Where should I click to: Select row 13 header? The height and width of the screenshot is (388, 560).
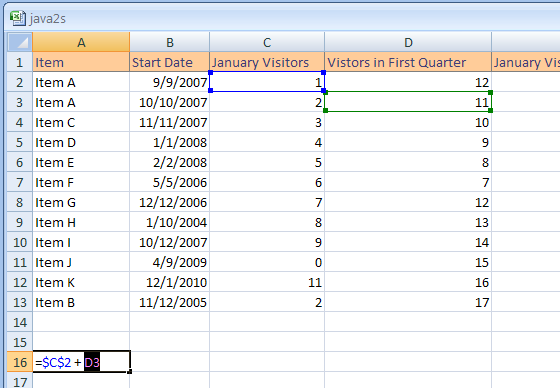20,303
